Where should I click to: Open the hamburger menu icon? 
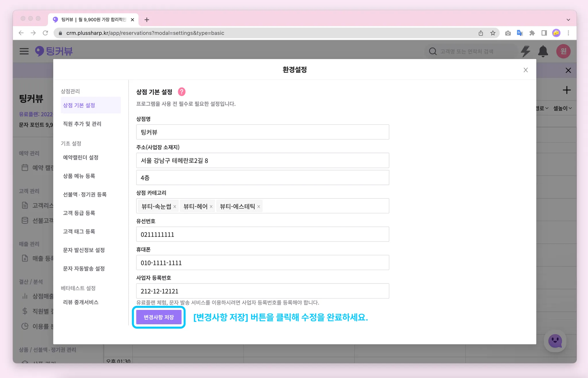click(24, 51)
